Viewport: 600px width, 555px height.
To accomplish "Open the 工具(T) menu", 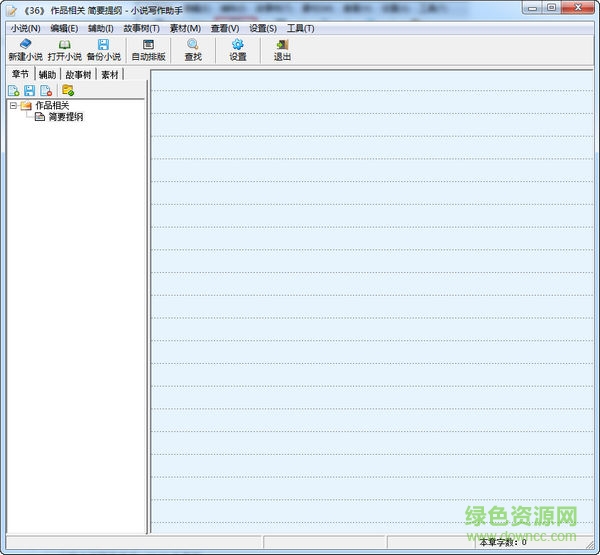I will [x=300, y=28].
